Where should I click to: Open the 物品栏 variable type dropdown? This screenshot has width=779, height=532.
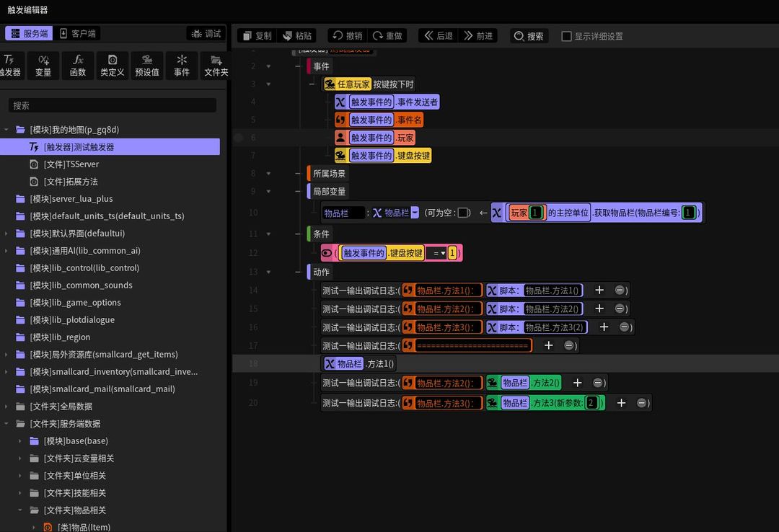tap(414, 213)
